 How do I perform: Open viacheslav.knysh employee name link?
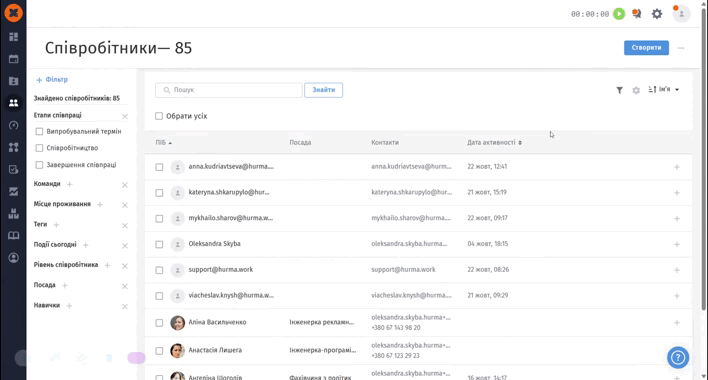tap(231, 295)
